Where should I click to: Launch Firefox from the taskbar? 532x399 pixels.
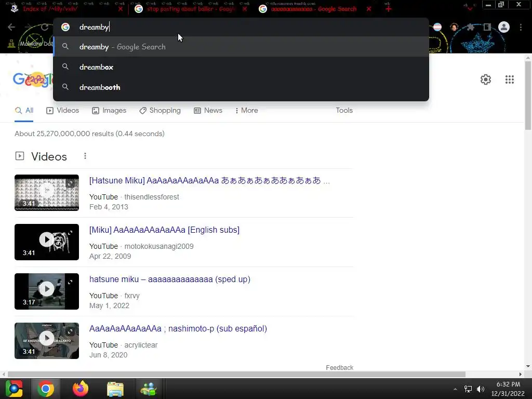[x=81, y=389]
